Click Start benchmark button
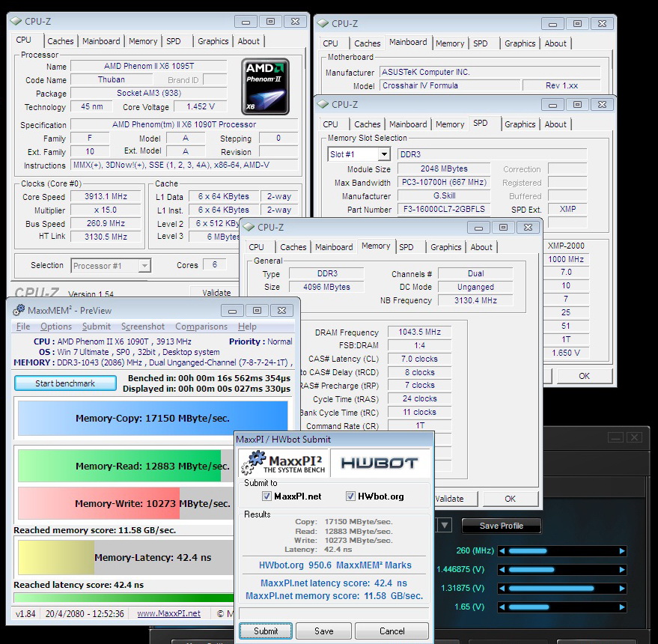 (x=65, y=383)
